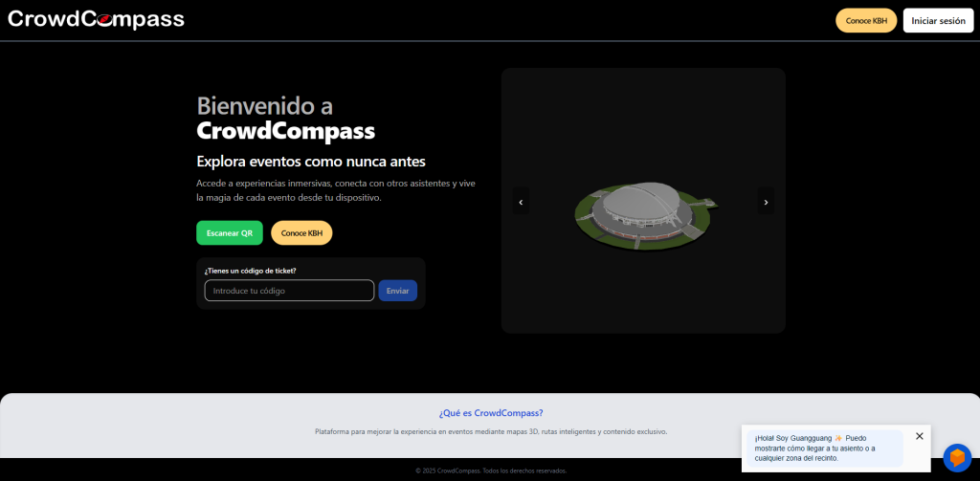Advance to the next carousel slide

(x=766, y=202)
